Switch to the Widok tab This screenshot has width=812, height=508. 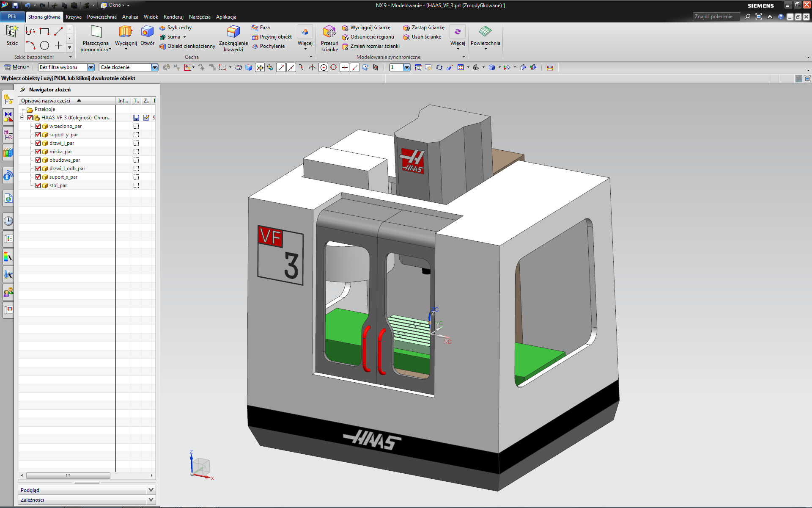(x=151, y=17)
